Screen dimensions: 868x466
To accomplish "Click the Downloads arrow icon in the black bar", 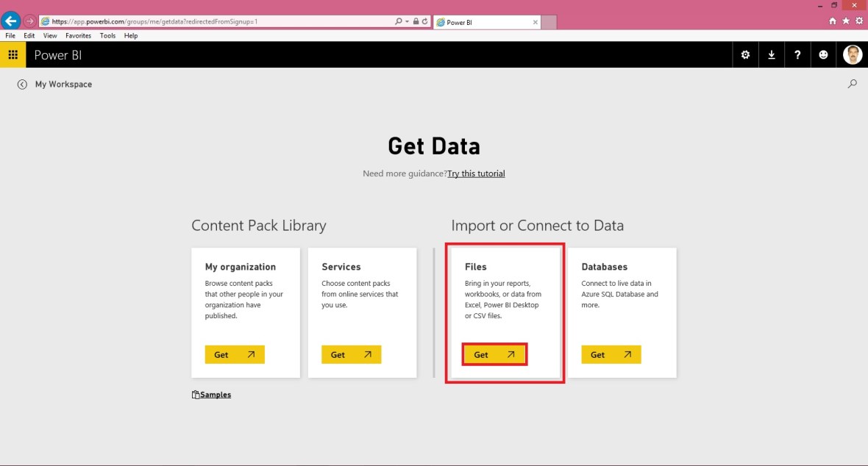I will point(771,54).
